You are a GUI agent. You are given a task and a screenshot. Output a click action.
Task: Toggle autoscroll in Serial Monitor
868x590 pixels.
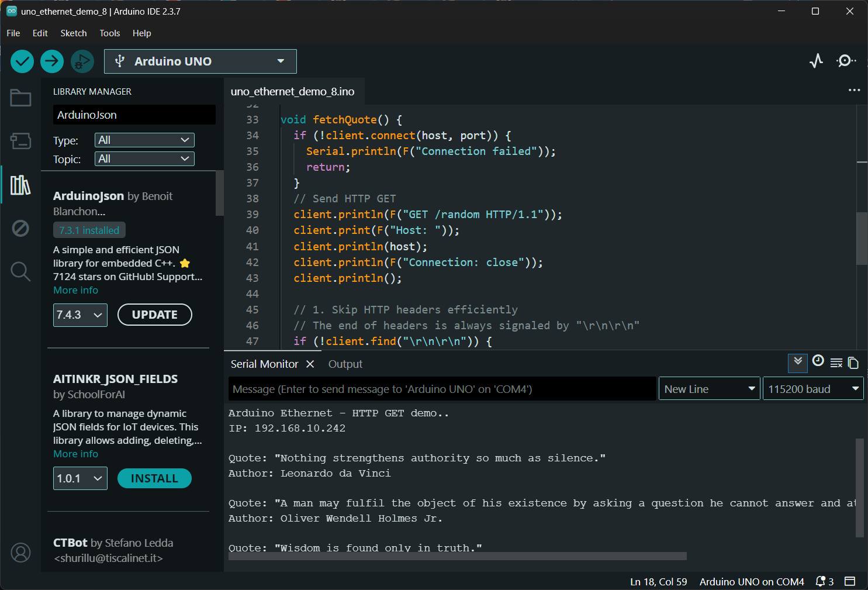coord(797,363)
